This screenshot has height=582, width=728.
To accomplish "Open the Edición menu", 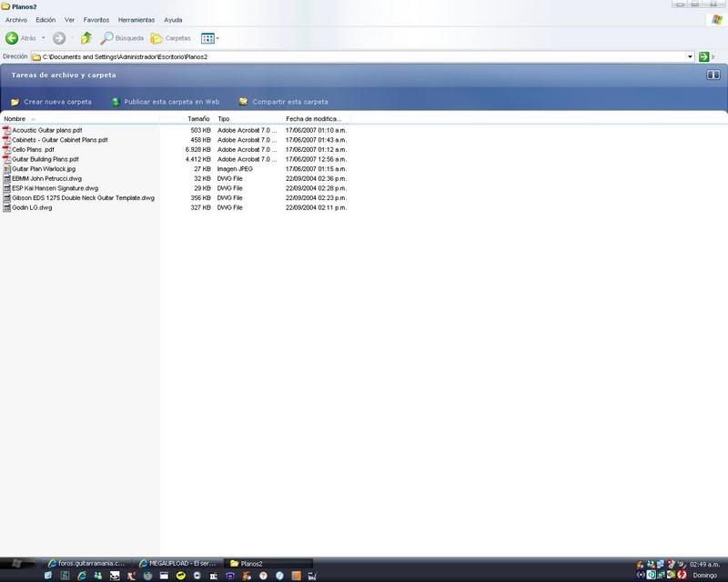I will [45, 20].
